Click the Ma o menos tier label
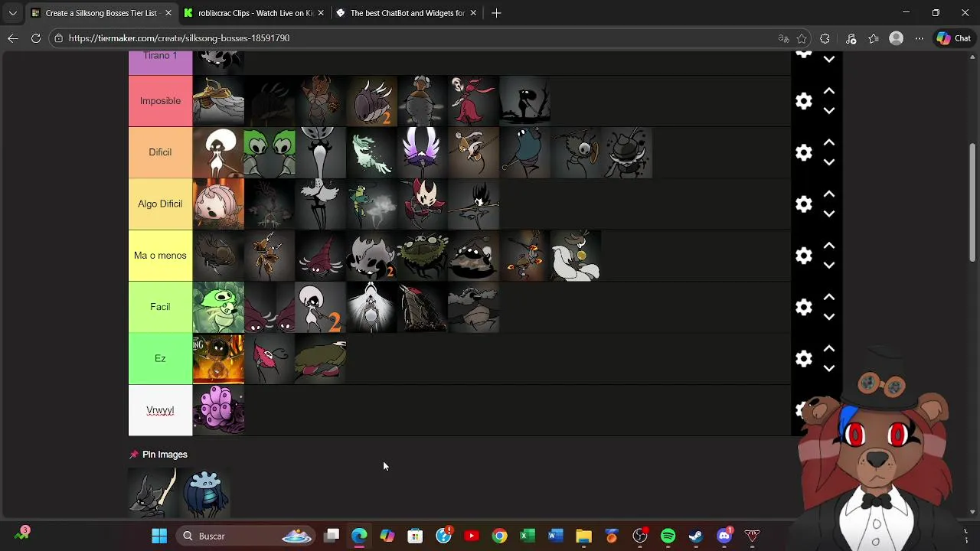The height and width of the screenshot is (551, 980). 160,256
